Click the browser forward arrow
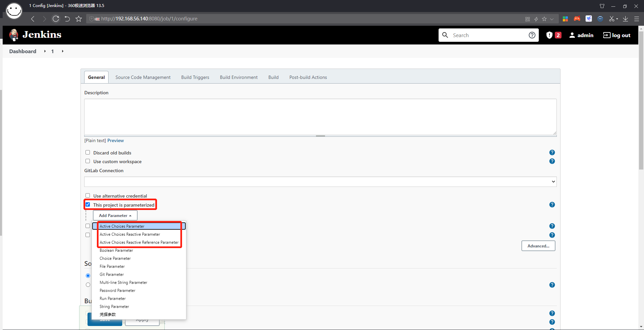Screen dimensions: 644x330 44,19
